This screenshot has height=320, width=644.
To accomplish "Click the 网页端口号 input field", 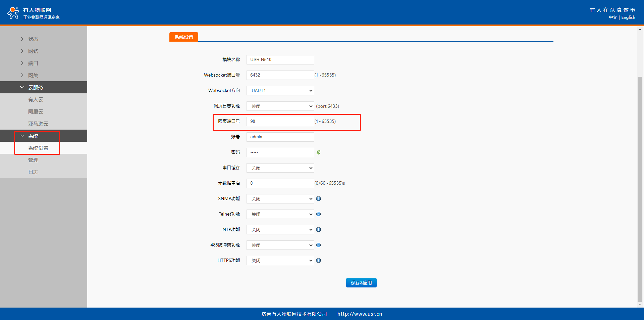I will point(280,122).
